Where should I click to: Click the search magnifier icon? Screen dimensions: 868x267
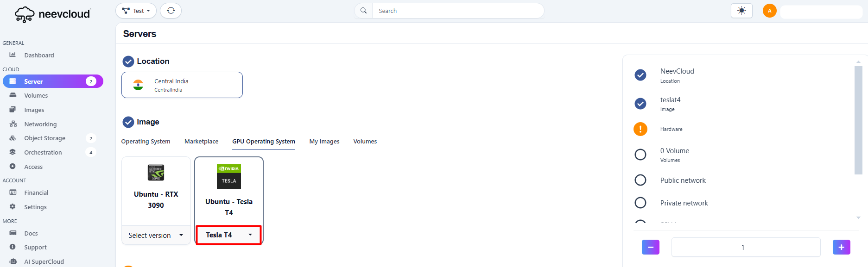click(364, 11)
